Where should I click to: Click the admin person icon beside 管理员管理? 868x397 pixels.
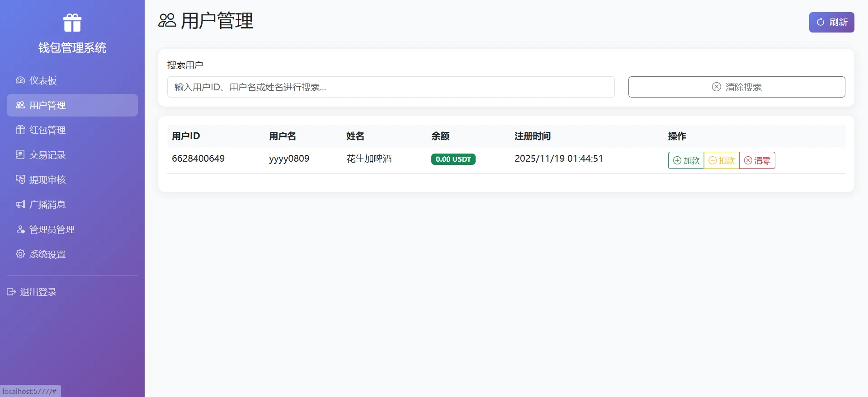coord(20,229)
